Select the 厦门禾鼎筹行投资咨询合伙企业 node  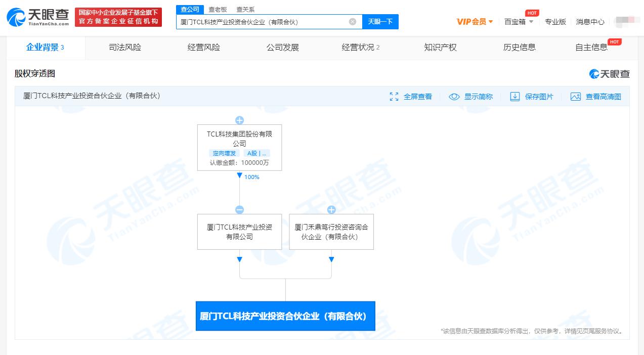(331, 232)
